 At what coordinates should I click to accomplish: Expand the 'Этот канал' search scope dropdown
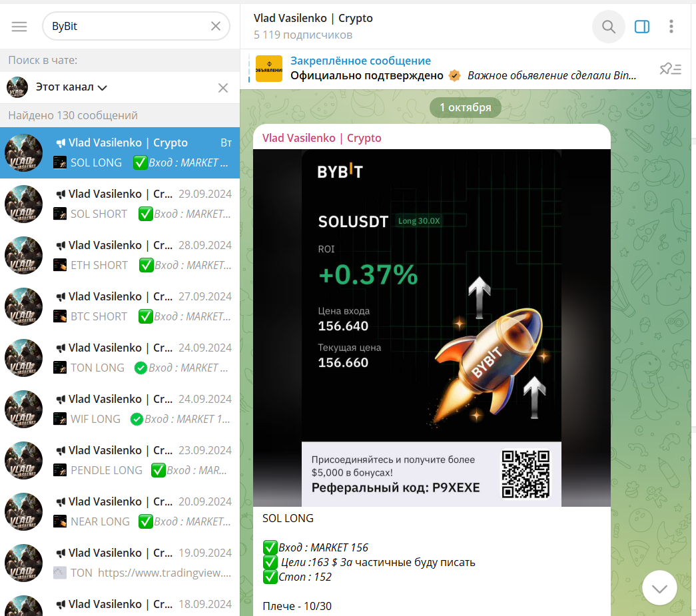(x=71, y=87)
